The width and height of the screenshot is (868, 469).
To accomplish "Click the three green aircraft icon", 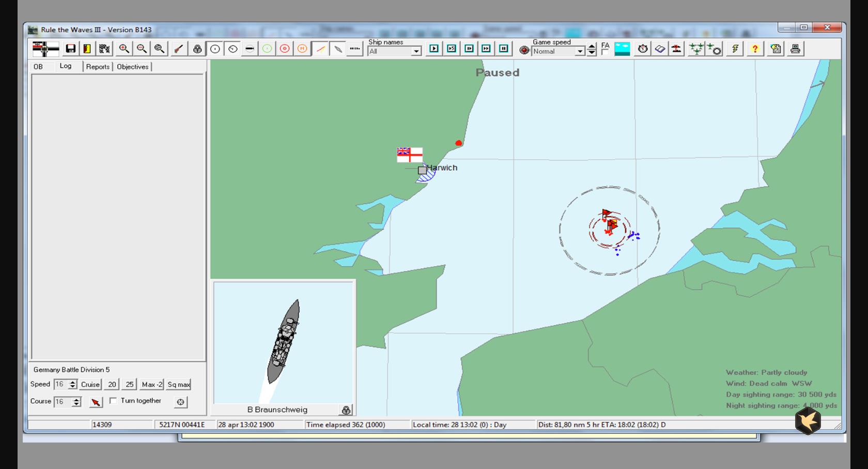I will point(696,49).
